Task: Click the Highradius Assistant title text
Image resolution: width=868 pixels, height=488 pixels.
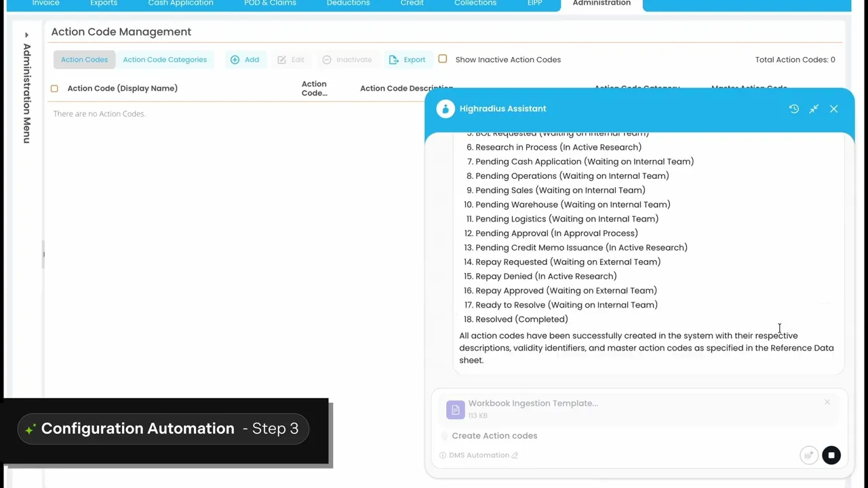Action: point(502,108)
